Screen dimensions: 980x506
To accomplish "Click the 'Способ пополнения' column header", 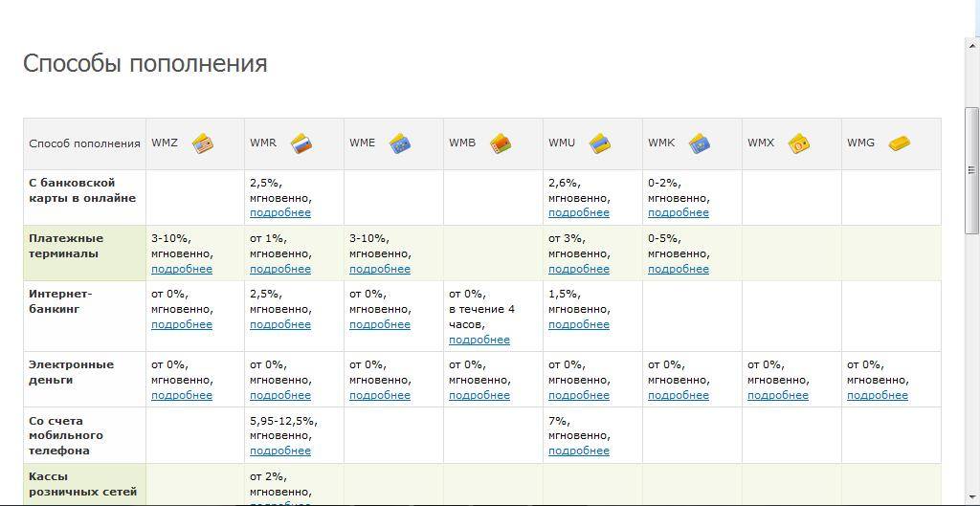I will pyautogui.click(x=85, y=143).
